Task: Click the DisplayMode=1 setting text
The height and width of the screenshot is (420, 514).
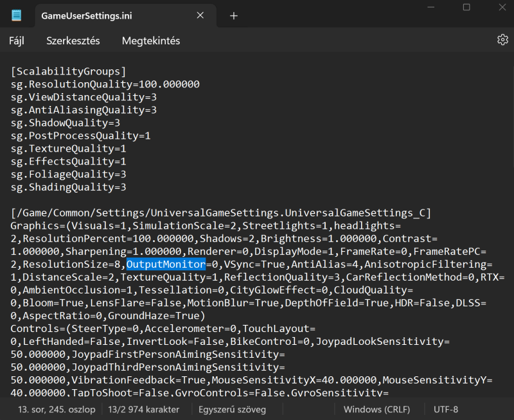Action: (294, 252)
